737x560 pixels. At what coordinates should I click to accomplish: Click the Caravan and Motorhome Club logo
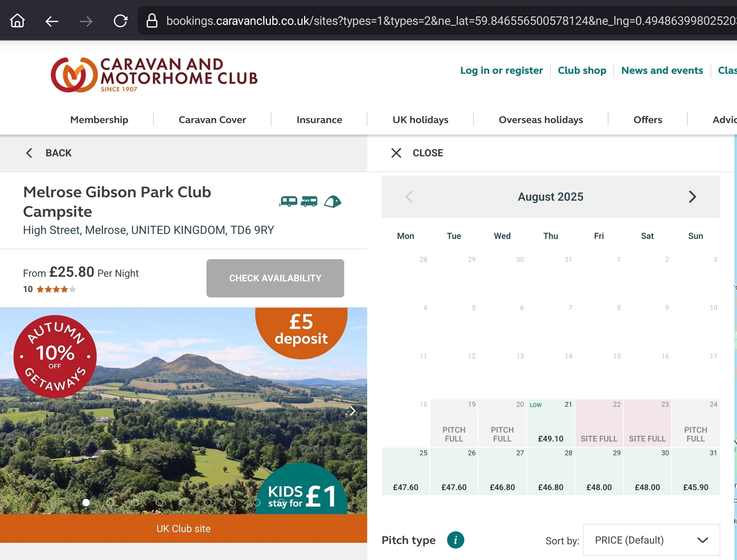[155, 75]
